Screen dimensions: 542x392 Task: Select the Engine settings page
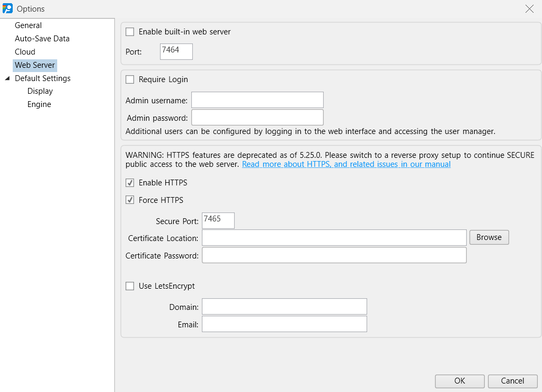coord(39,104)
